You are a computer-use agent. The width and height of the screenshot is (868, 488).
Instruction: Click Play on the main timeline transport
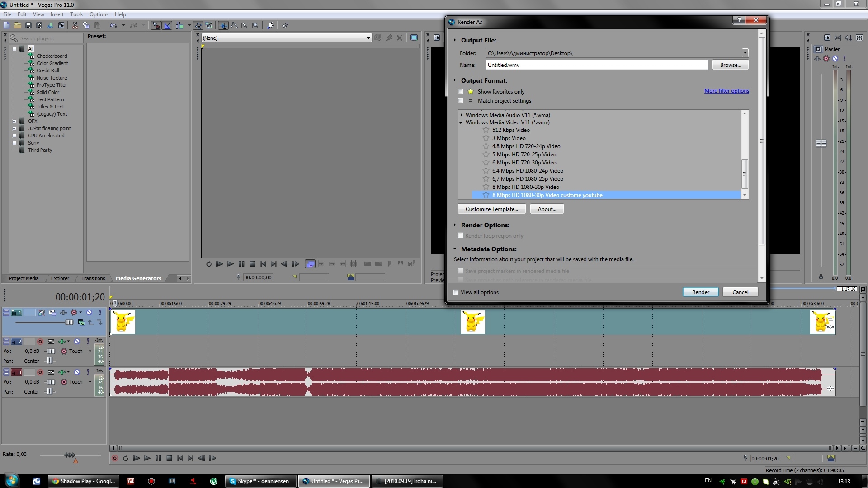[x=147, y=458]
